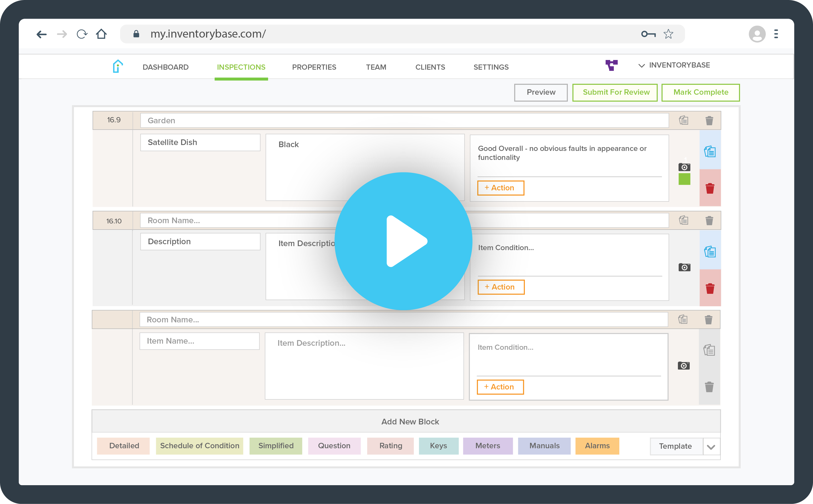This screenshot has height=504, width=813.
Task: Click the copy icon on the Garden room header
Action: 684,120
